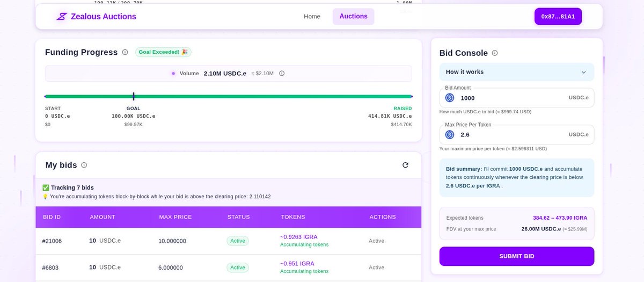Submit the bid
The width and height of the screenshot is (644, 282).
tap(517, 256)
